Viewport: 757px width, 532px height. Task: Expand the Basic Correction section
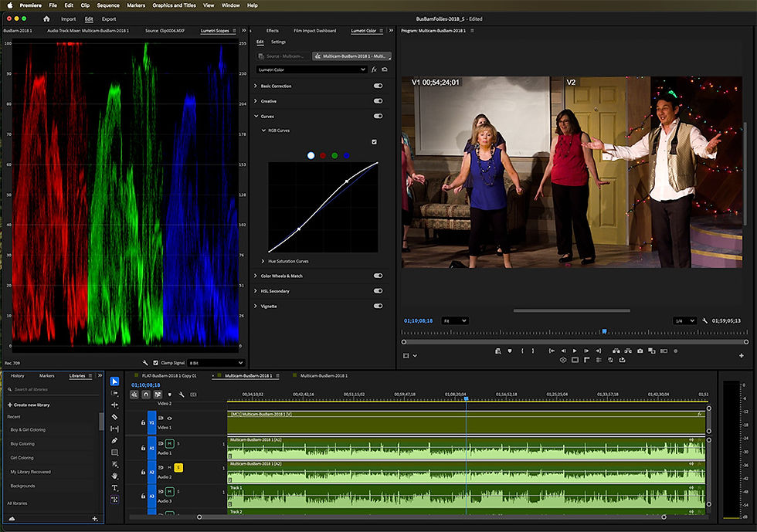tap(256, 86)
